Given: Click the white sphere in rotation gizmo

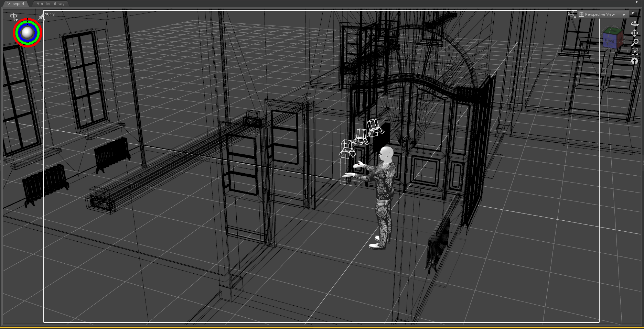Looking at the screenshot, I should coord(27,32).
